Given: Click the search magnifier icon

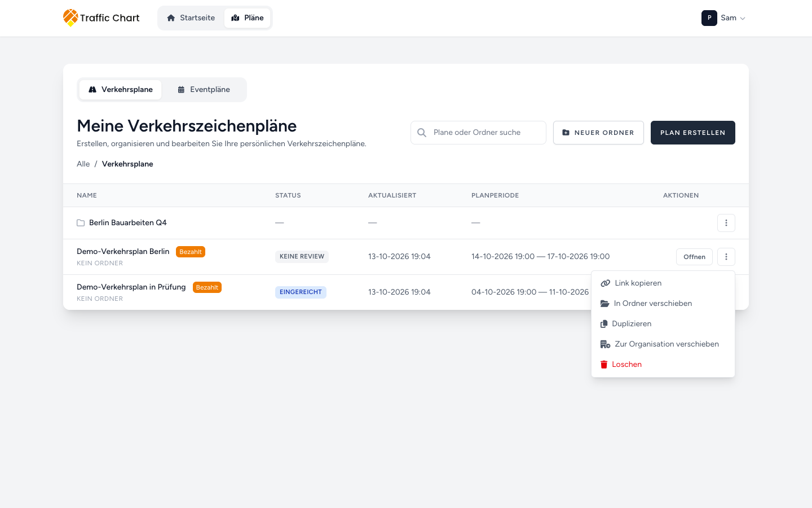Looking at the screenshot, I should (x=422, y=133).
